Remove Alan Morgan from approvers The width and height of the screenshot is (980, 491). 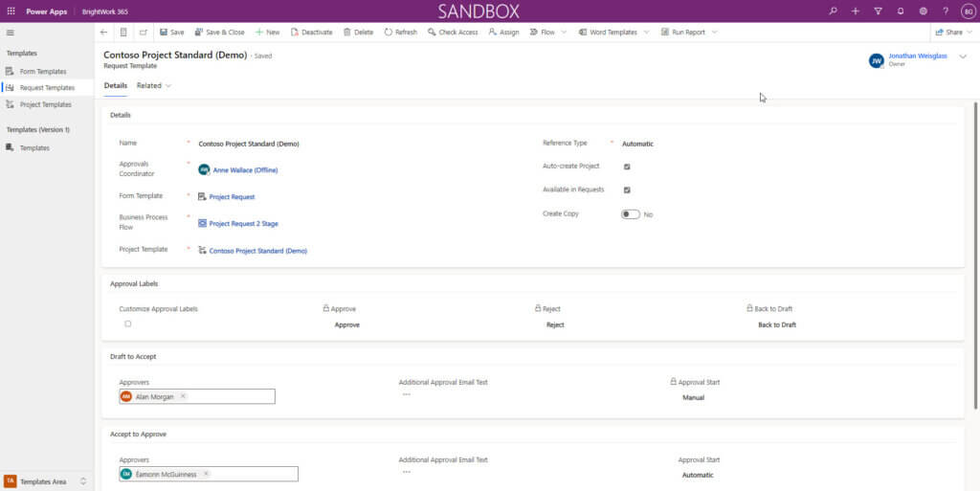[183, 396]
